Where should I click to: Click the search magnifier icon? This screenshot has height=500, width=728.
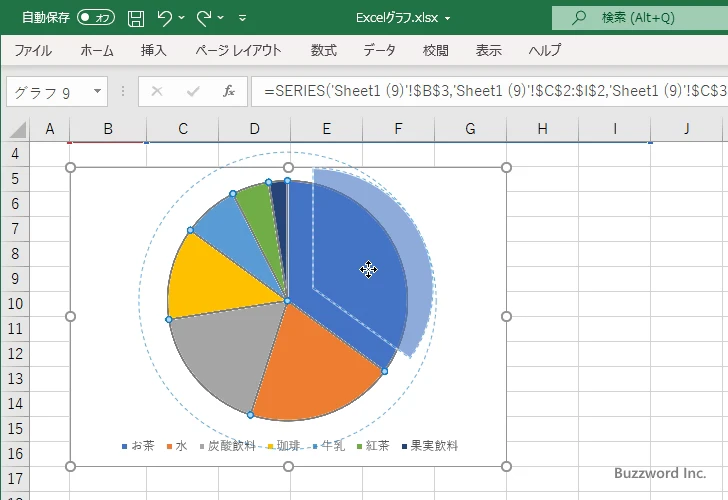(x=578, y=17)
